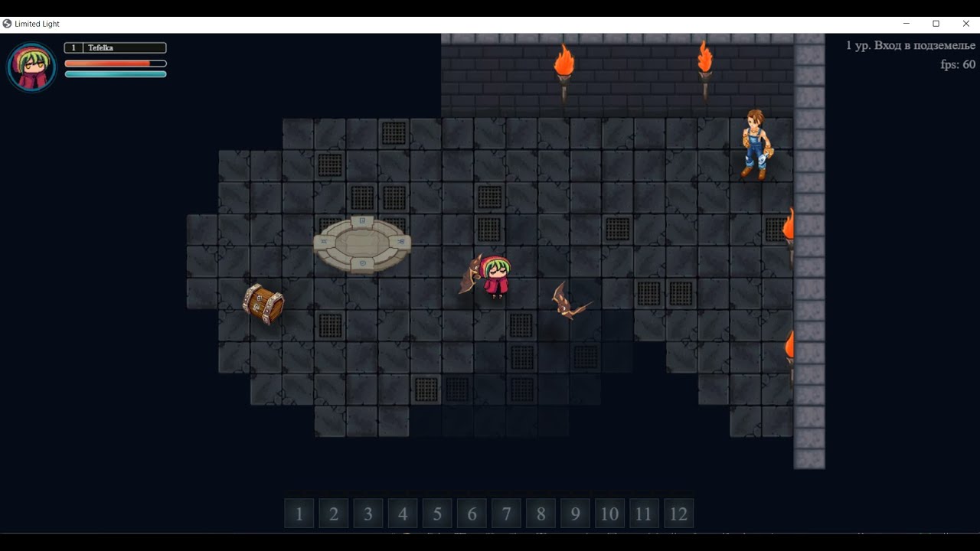The width and height of the screenshot is (980, 551).
Task: Click hotbar slot 1
Action: [x=299, y=514]
